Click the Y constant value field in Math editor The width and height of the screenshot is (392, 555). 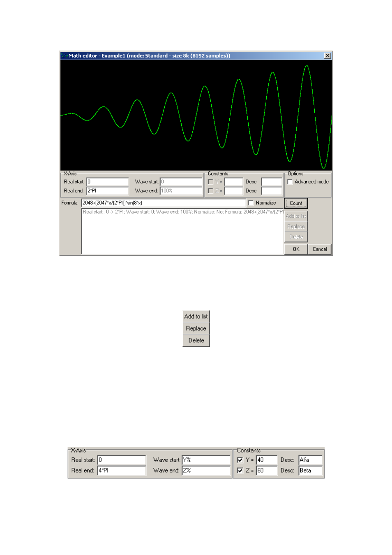click(233, 182)
